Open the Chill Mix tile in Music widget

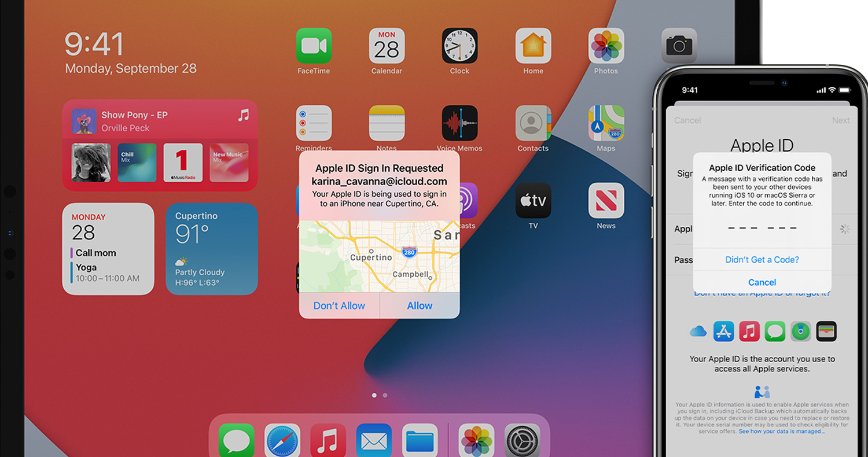137,163
